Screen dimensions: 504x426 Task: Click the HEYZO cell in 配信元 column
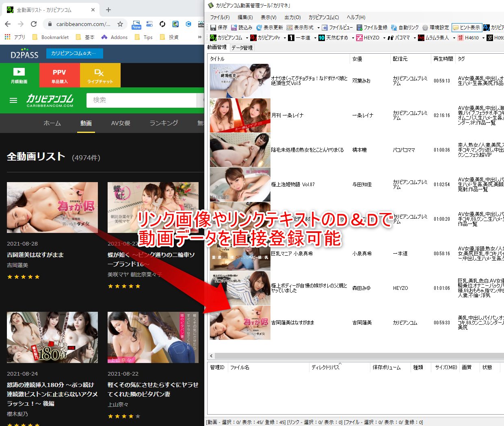[x=400, y=288]
